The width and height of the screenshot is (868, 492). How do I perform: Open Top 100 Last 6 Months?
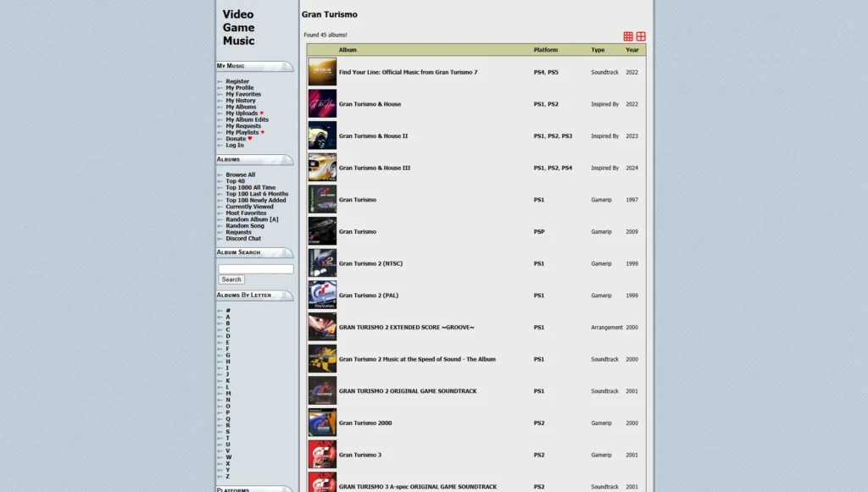click(257, 193)
